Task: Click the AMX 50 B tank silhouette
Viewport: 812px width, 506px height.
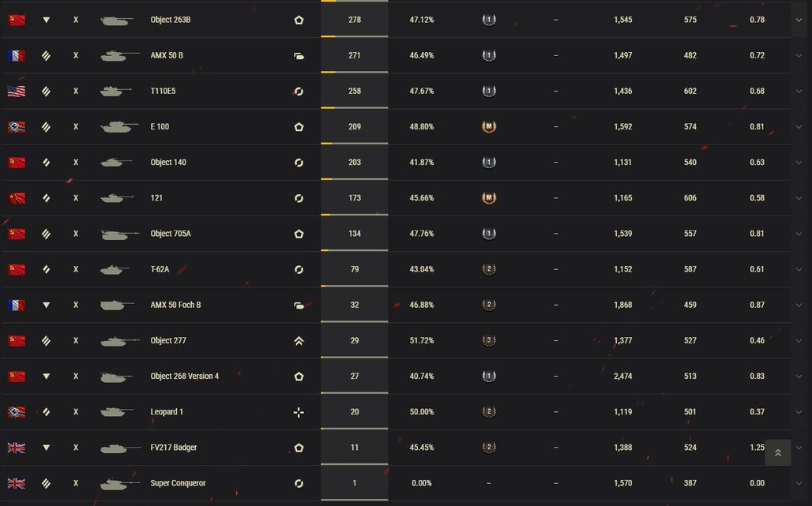Action: [119, 55]
